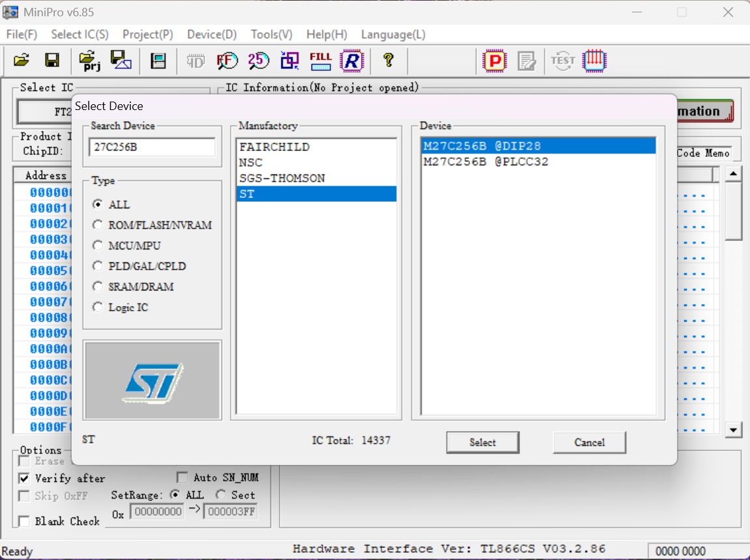Click Cancel in Select Device dialog
750x560 pixels.
click(589, 443)
